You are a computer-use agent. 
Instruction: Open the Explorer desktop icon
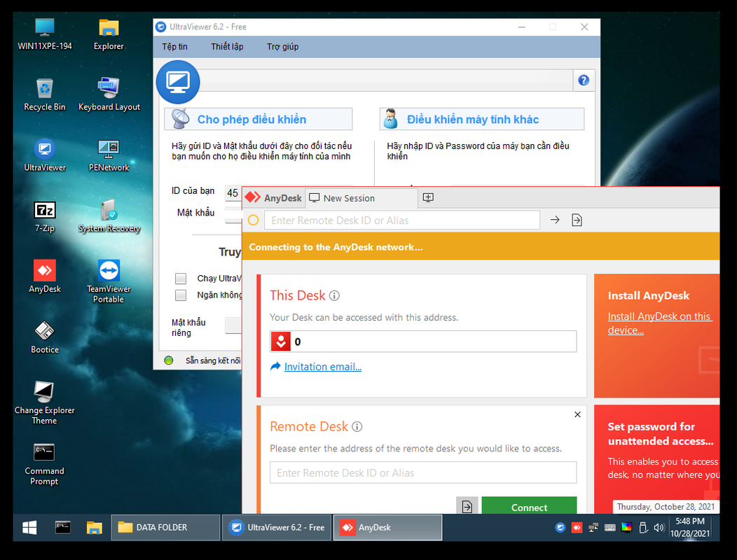(109, 34)
